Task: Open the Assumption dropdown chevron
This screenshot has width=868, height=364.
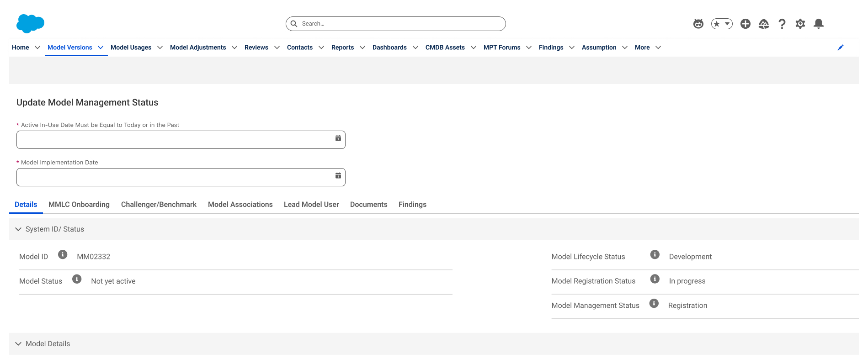Action: 625,47
